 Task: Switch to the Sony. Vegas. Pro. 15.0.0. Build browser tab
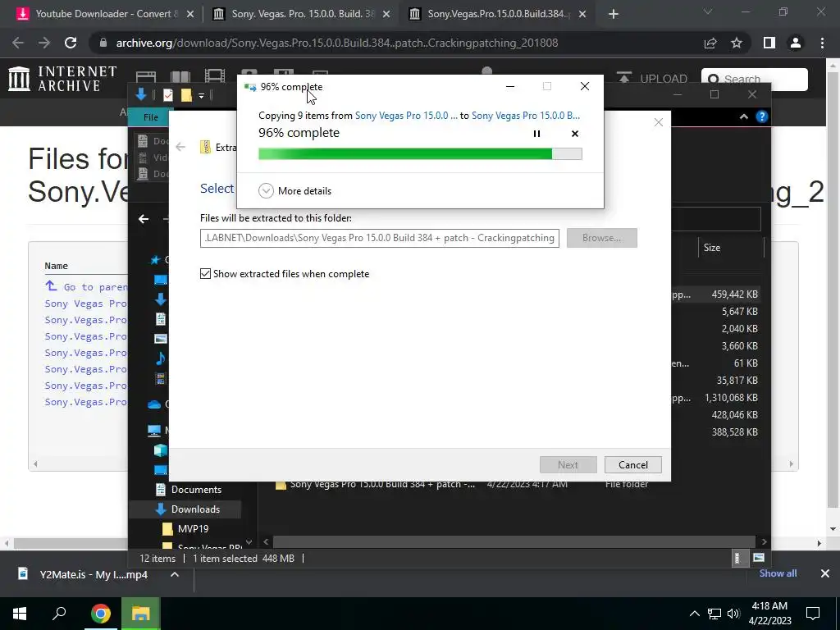click(303, 14)
